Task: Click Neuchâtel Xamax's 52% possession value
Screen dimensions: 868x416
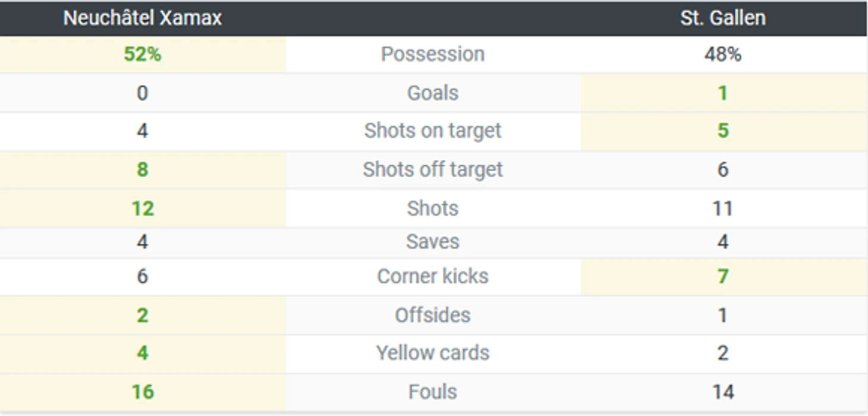Action: (x=143, y=54)
